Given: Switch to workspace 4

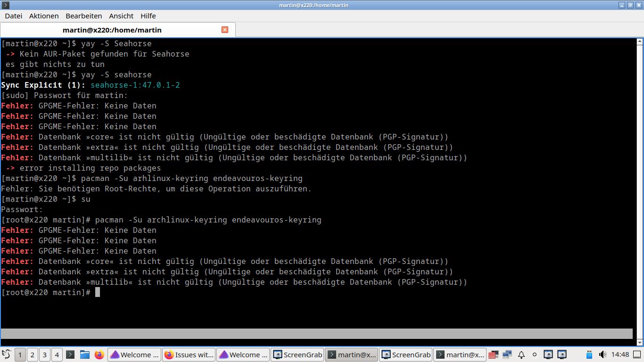Looking at the screenshot, I should tap(57, 354).
